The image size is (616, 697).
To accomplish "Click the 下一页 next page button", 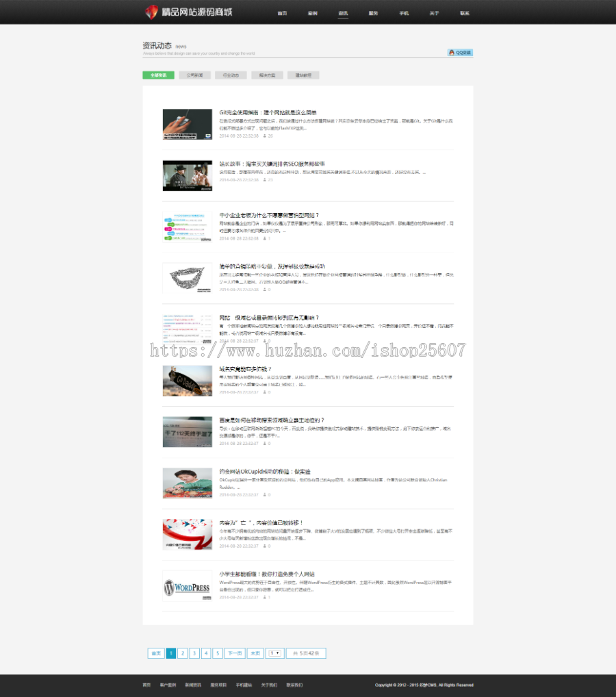I will tap(235, 653).
